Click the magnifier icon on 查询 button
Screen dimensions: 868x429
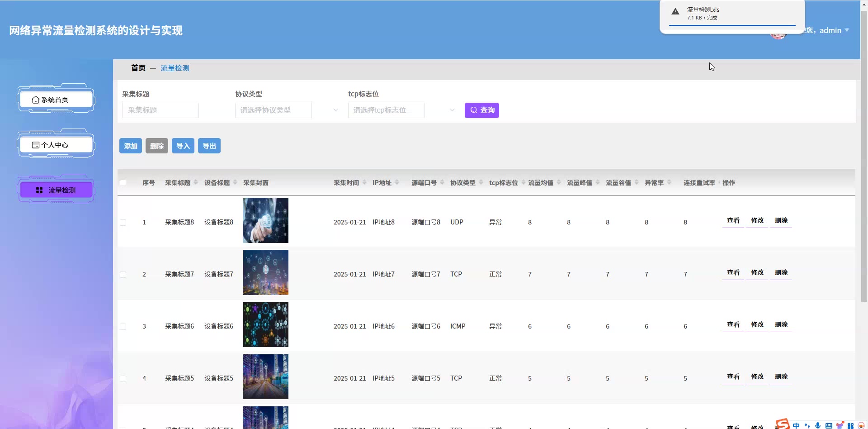(474, 110)
